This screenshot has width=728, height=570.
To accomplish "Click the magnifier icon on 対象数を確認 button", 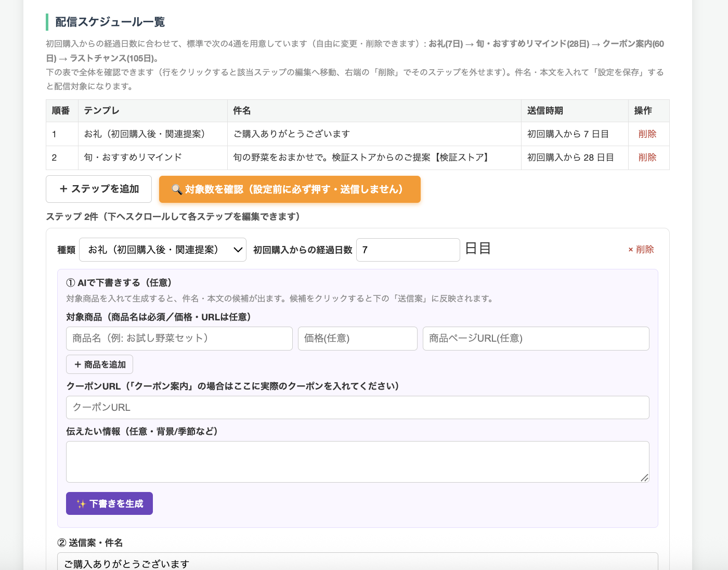I will coord(177,190).
